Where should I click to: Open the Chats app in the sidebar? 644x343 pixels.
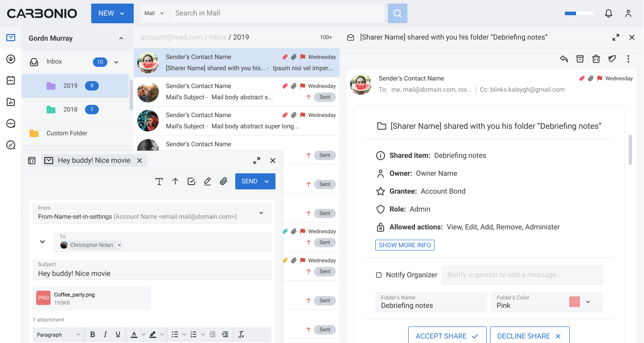click(11, 123)
